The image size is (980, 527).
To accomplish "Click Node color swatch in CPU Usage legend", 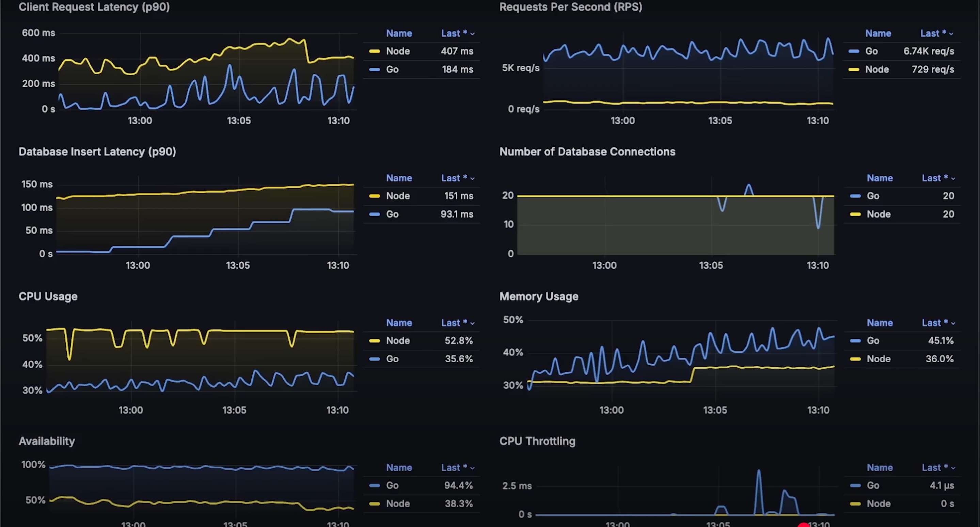I will [x=374, y=341].
